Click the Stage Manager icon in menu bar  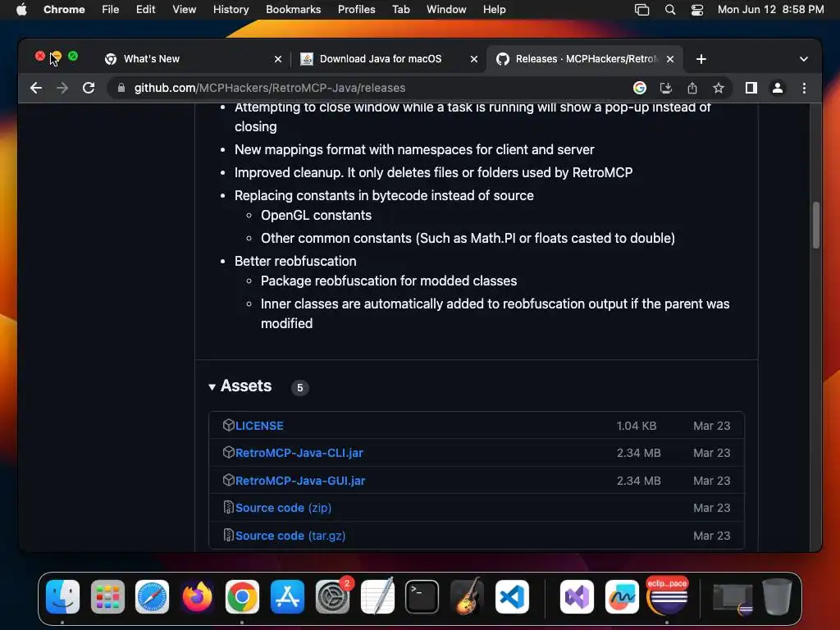[641, 10]
